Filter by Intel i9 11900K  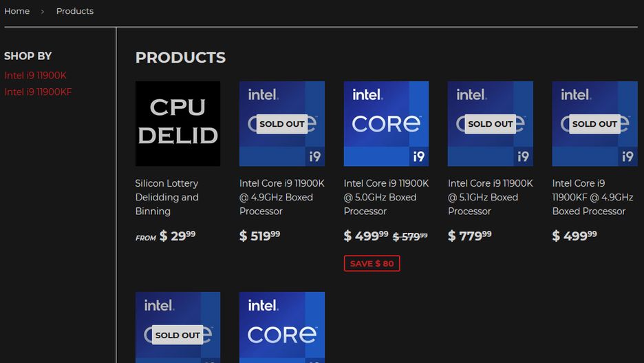coord(36,76)
